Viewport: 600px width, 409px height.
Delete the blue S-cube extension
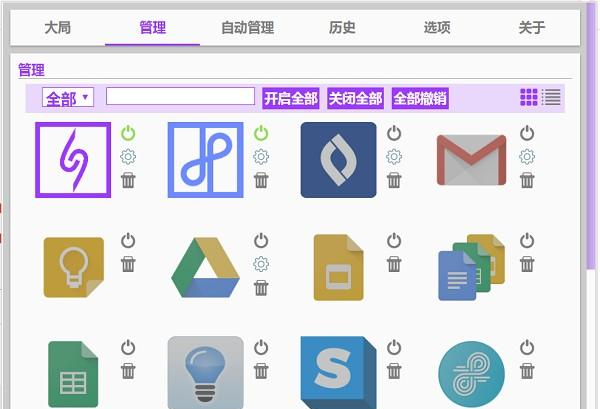click(x=394, y=371)
